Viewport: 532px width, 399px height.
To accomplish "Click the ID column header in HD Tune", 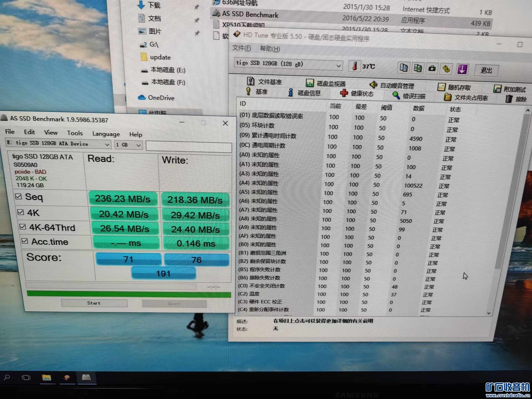I will (x=243, y=104).
